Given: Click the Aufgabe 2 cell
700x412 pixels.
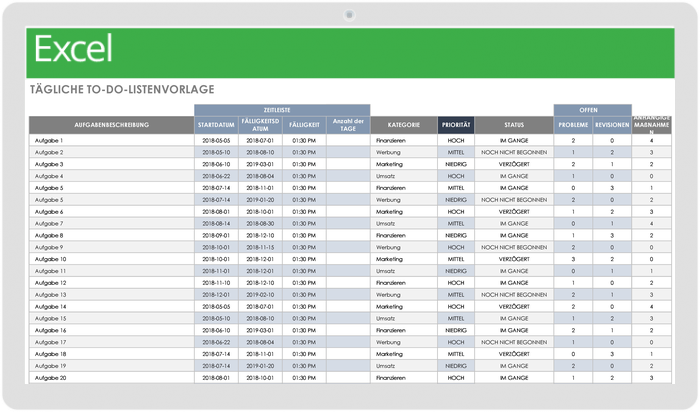Looking at the screenshot, I should (112, 152).
